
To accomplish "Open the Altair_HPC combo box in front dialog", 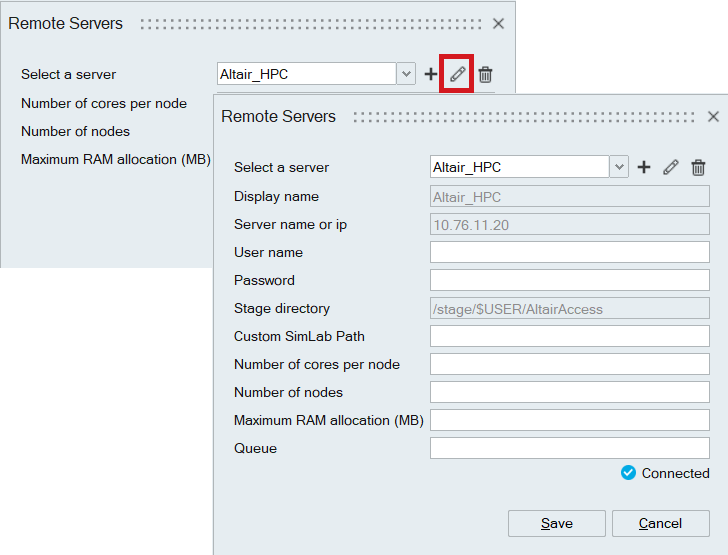I will (519, 167).
